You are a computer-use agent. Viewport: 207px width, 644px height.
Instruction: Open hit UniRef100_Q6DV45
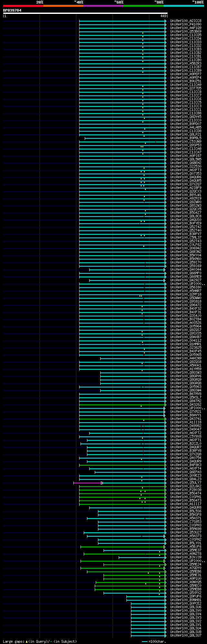pyautogui.click(x=186, y=117)
